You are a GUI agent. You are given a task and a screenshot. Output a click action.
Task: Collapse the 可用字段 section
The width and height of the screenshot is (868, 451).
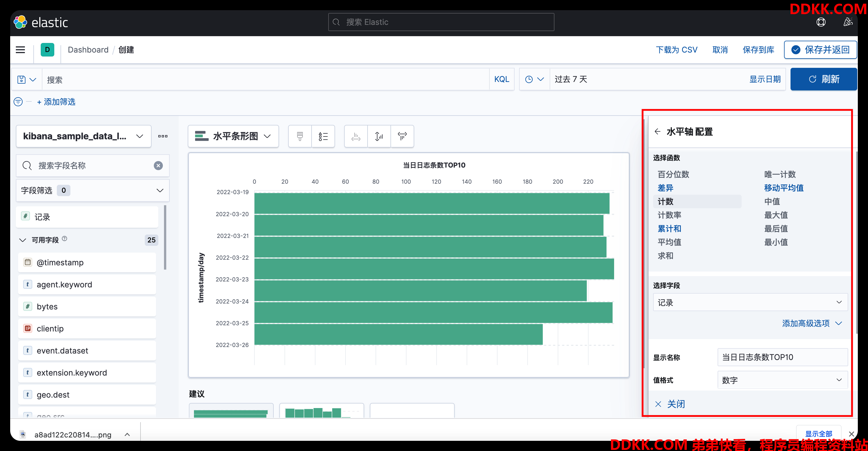coord(23,240)
